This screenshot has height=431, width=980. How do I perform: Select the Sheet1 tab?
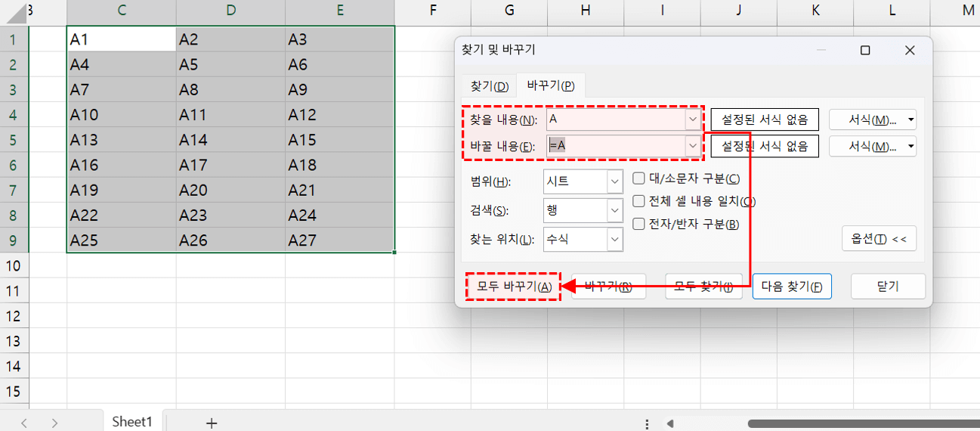[x=132, y=422]
